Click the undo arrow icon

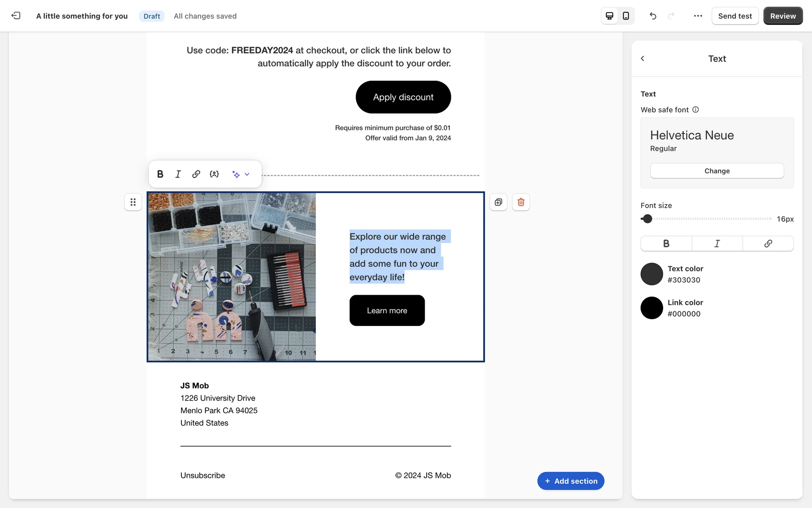tap(653, 16)
